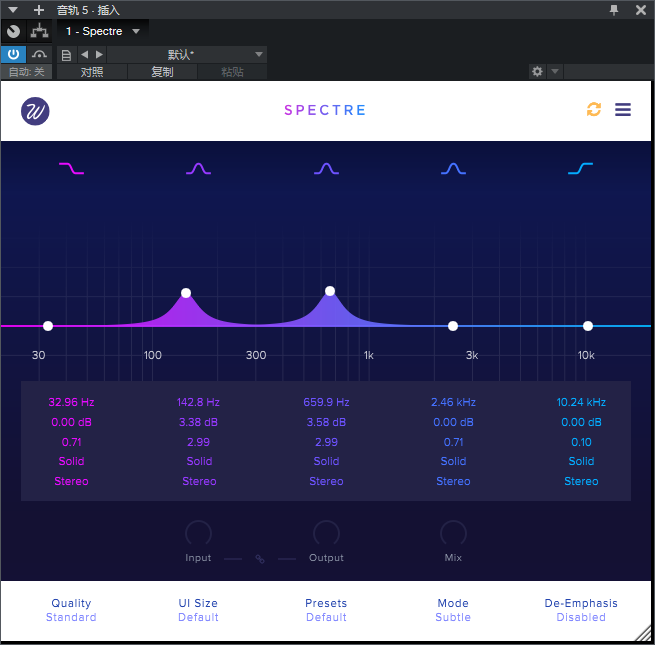Open Solid saturation dropdown under 32.96 Hz
Screen dimensions: 655x645
(71, 461)
